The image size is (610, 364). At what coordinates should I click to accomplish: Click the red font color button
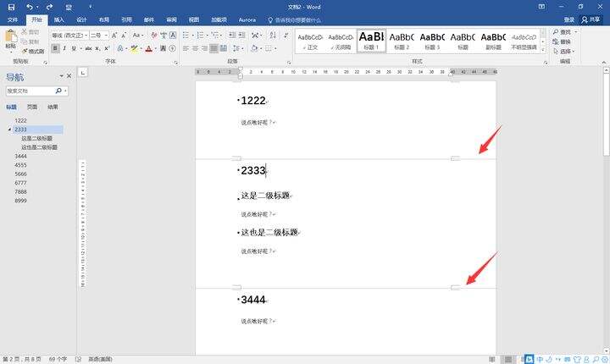(x=148, y=48)
